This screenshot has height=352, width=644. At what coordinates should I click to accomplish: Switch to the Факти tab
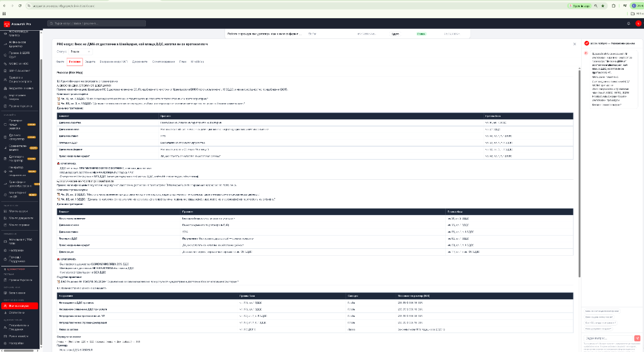pos(60,62)
